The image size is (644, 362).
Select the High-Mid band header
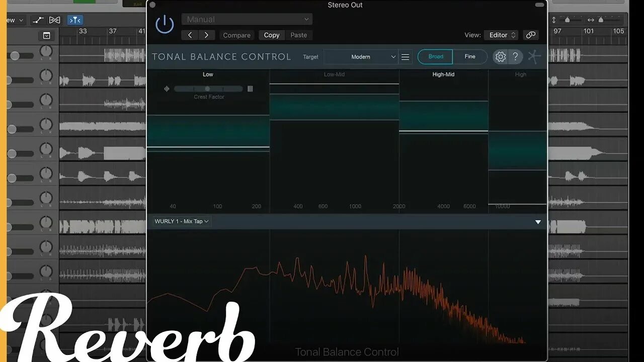click(443, 74)
